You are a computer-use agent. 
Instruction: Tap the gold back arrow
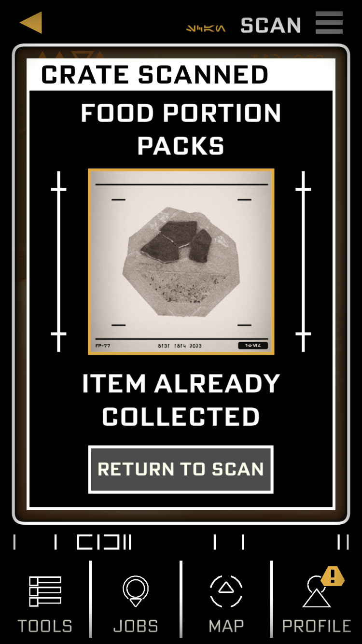[x=31, y=23]
